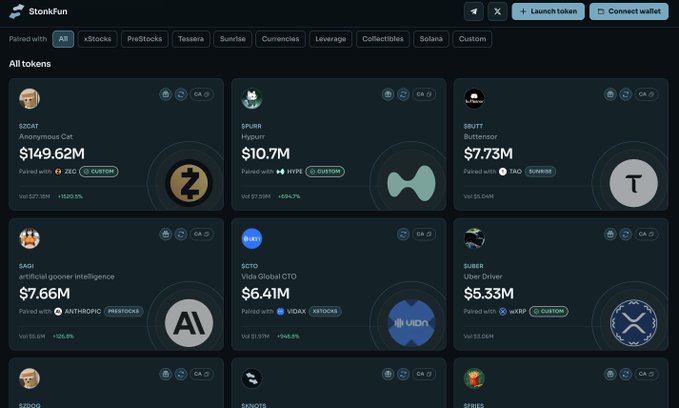Click the $7.73M market cap value
The width and height of the screenshot is (679, 408).
[488, 154]
